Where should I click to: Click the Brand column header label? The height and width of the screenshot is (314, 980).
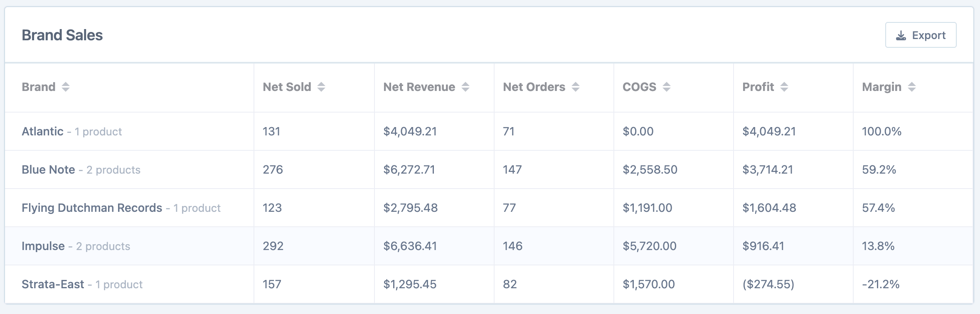[38, 87]
